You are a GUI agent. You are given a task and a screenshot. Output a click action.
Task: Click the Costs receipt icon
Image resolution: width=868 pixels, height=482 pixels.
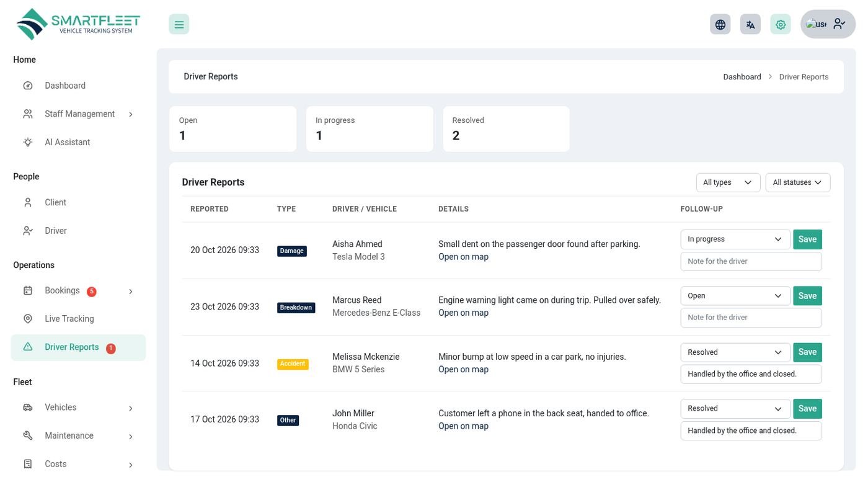click(x=28, y=464)
